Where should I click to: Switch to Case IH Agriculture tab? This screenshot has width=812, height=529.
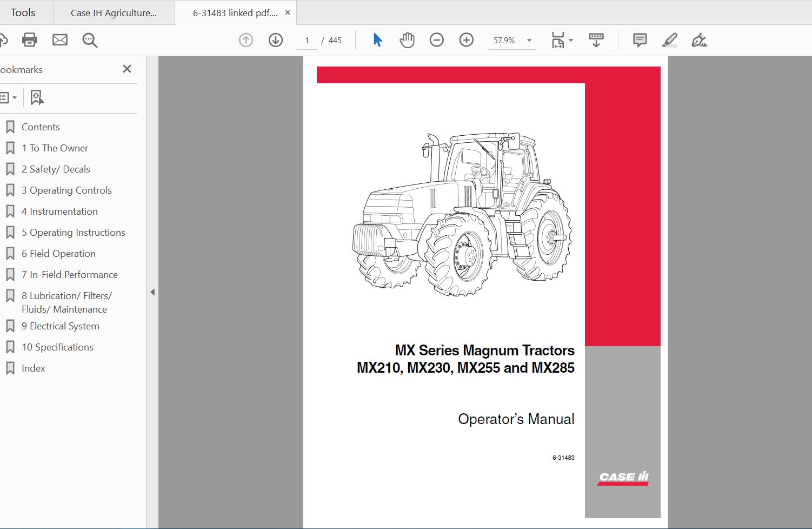pyautogui.click(x=114, y=13)
